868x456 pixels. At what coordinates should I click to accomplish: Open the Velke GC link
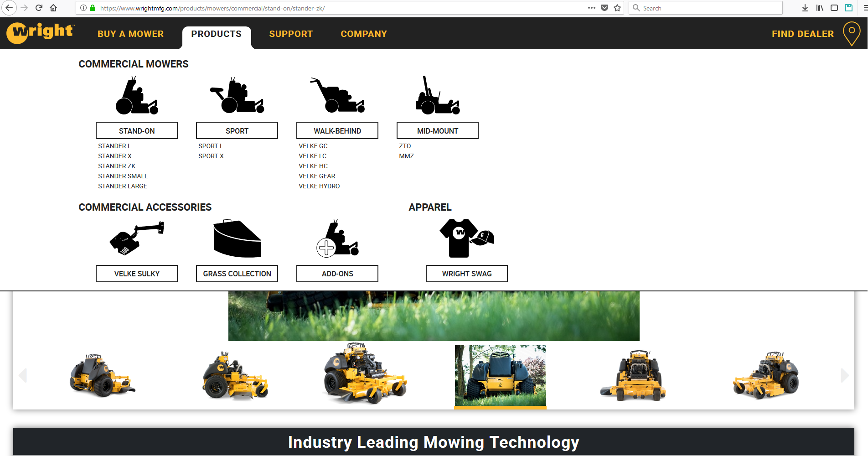coord(313,146)
